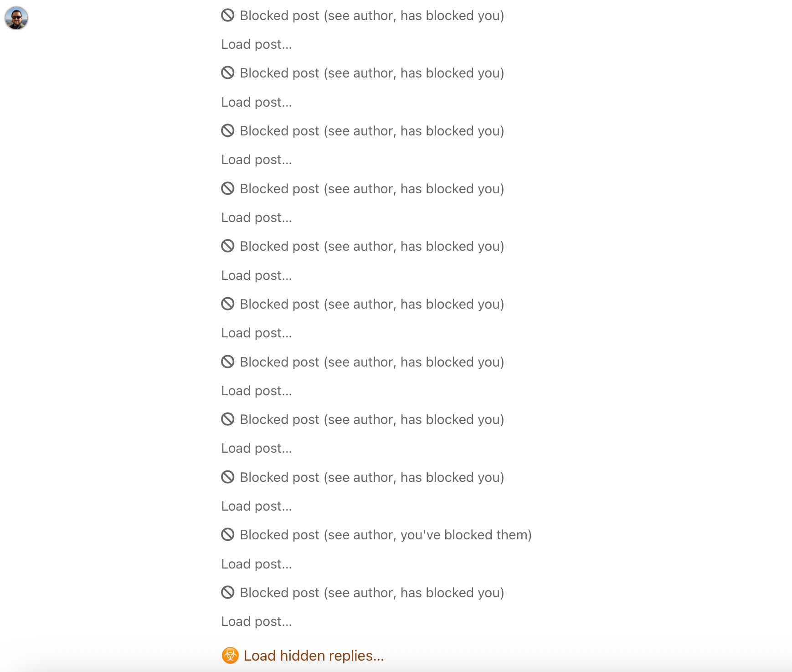Click the blocked icon on the "you've blocked them" post

point(228,534)
